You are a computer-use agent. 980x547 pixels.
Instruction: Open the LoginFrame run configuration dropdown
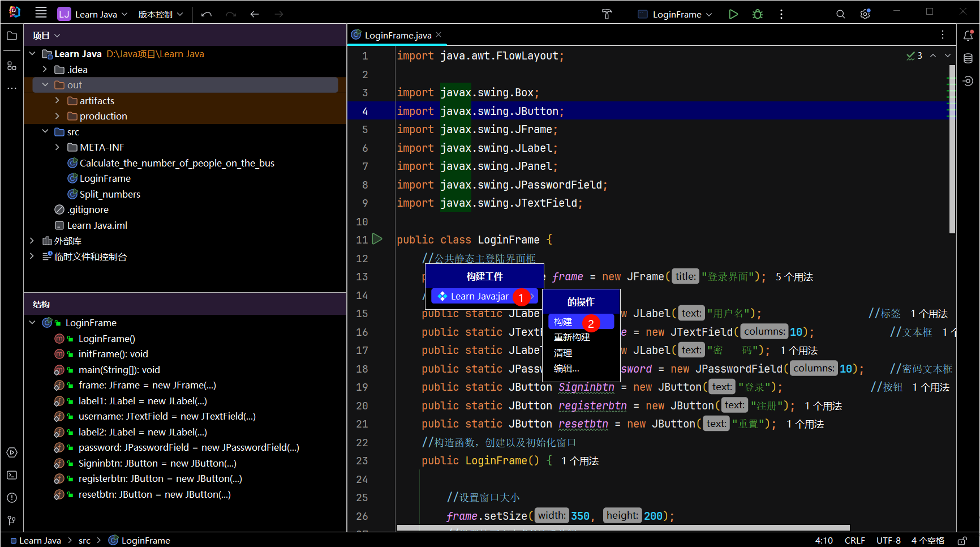click(675, 14)
